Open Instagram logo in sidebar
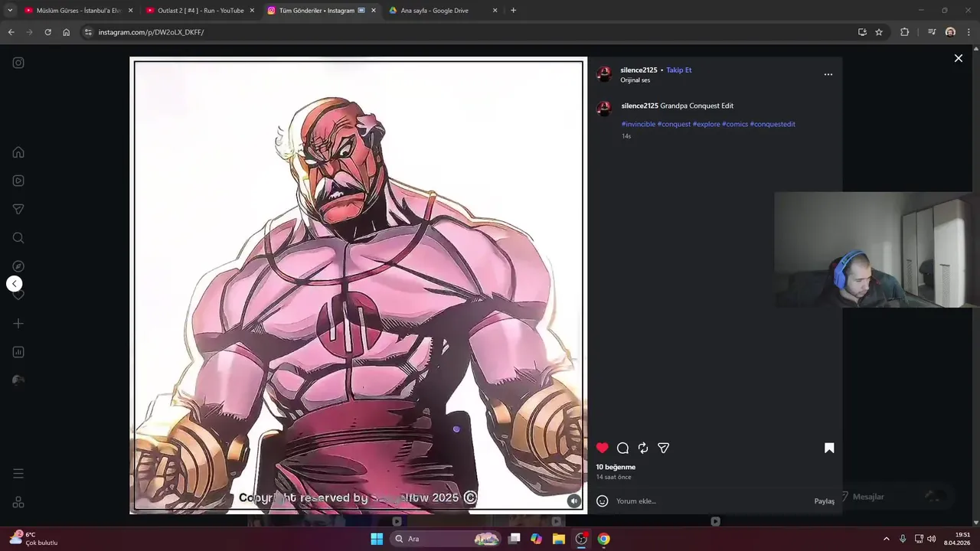Screen dimensions: 980x551 click(18, 63)
